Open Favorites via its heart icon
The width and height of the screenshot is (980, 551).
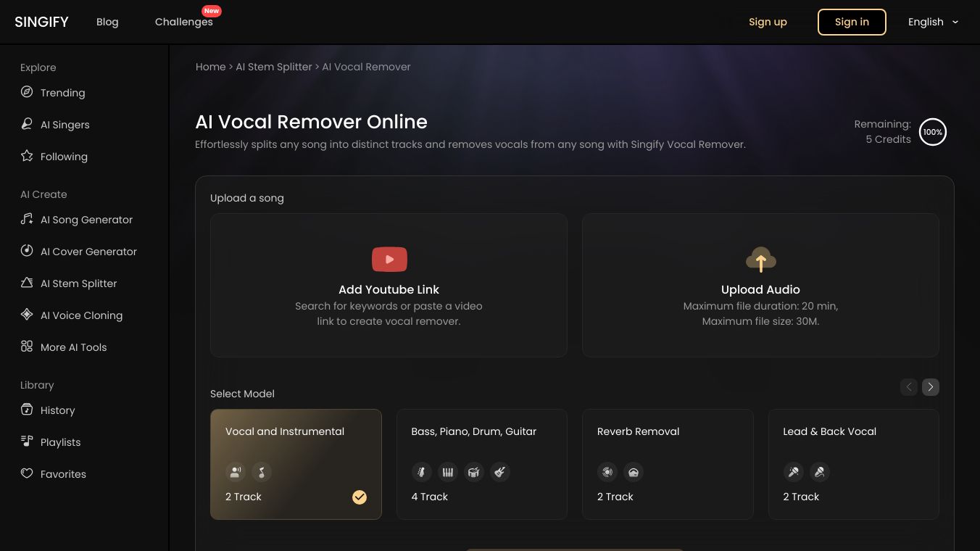(27, 473)
